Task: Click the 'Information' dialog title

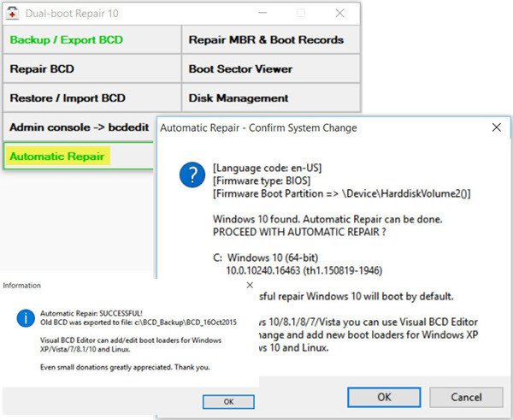Action: (22, 286)
